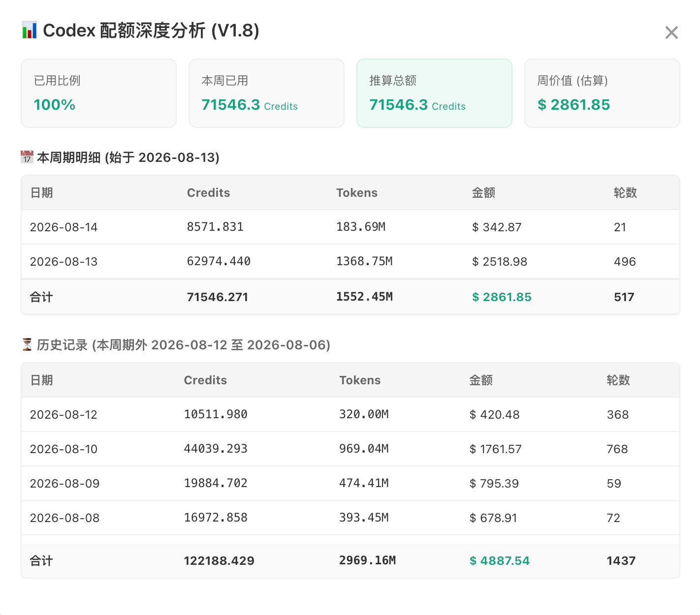Click credits value 16972.858

coord(216,518)
